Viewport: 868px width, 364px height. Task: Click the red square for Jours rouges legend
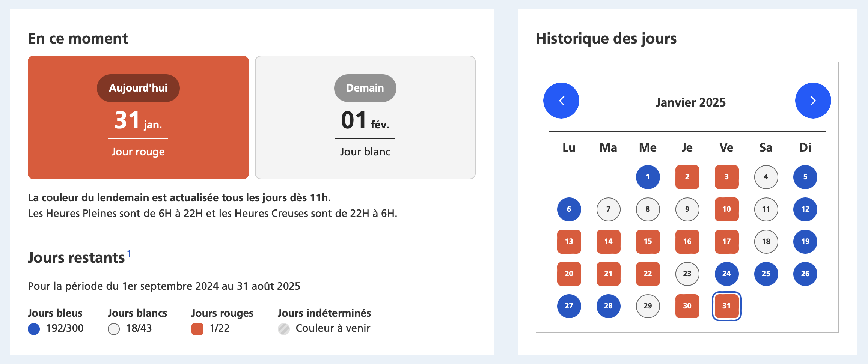197,329
